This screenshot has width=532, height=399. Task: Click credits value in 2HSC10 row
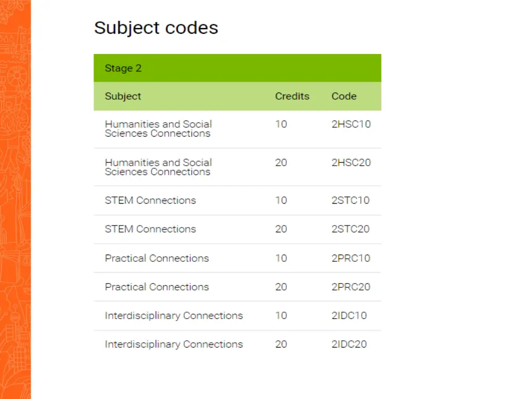point(281,124)
